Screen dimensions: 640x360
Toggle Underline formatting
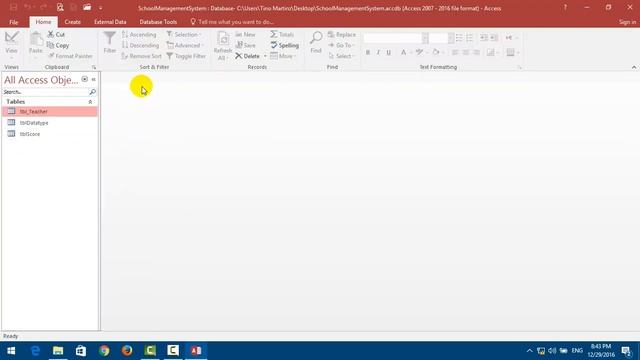(389, 52)
